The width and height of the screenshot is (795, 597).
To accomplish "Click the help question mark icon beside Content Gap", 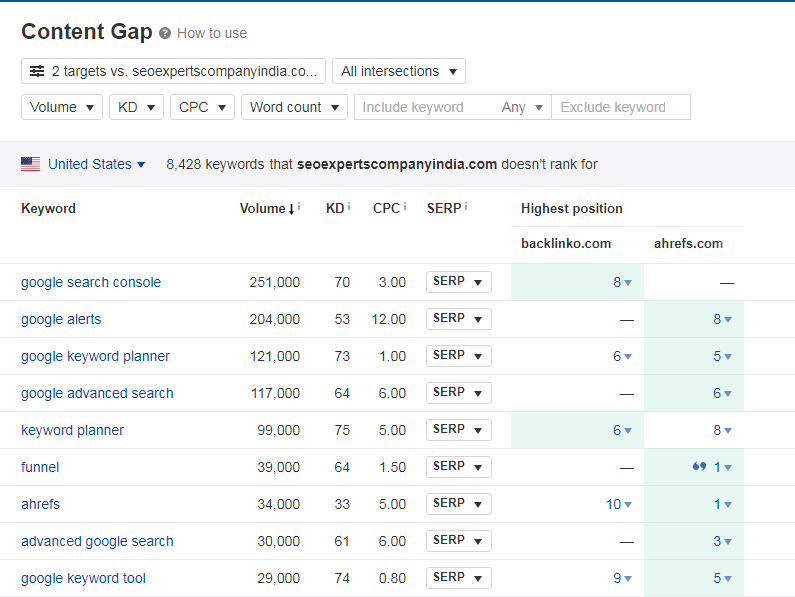I will pos(164,33).
